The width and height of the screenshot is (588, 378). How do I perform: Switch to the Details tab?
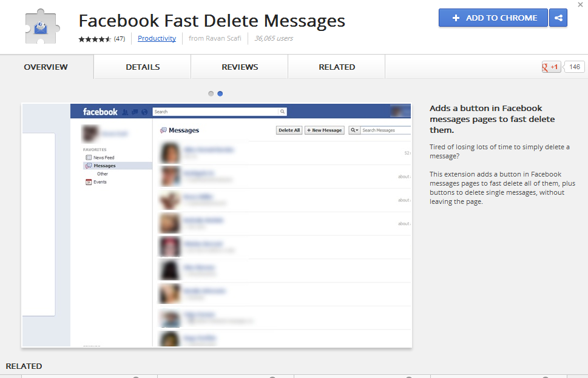143,67
